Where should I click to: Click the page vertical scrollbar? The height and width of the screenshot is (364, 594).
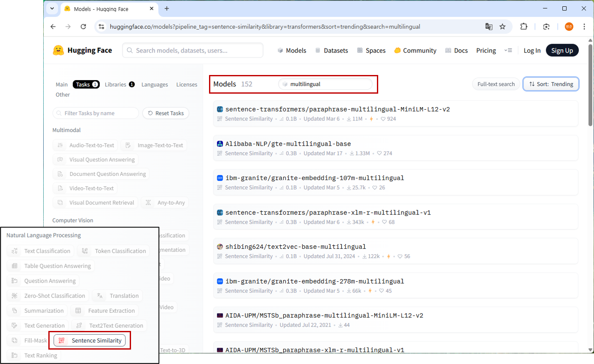click(x=590, y=85)
